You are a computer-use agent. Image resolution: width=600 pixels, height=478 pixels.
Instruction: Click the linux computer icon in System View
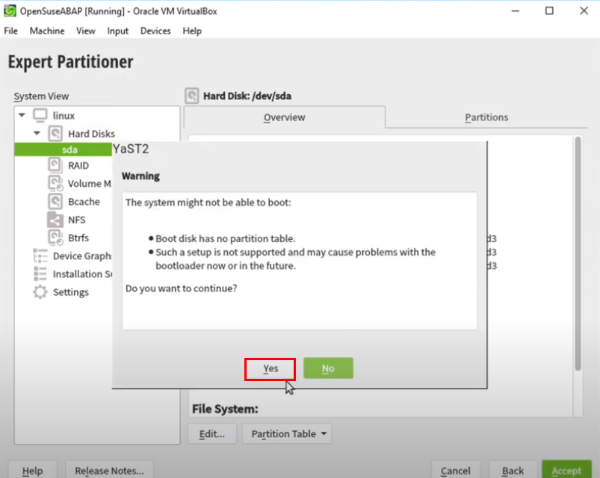pyautogui.click(x=40, y=115)
